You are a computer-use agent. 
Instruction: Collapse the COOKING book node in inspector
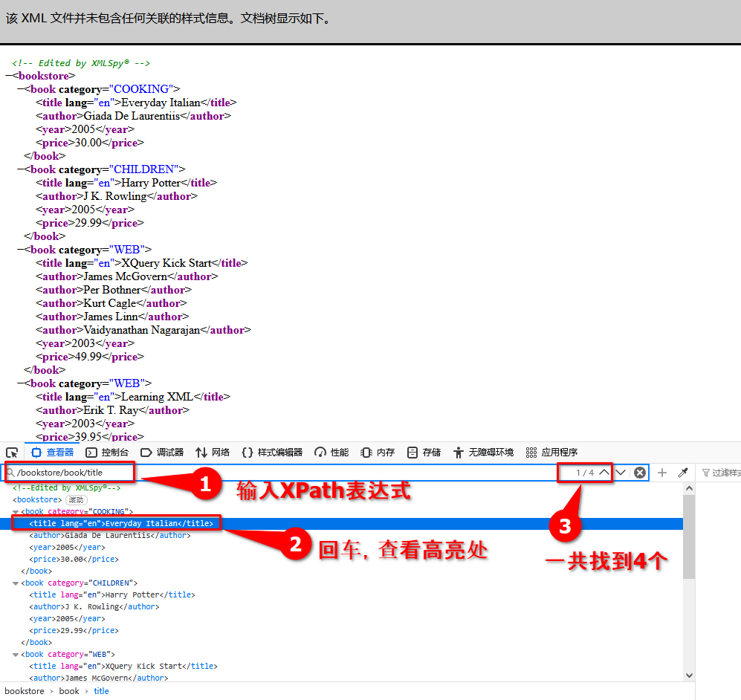point(16,512)
